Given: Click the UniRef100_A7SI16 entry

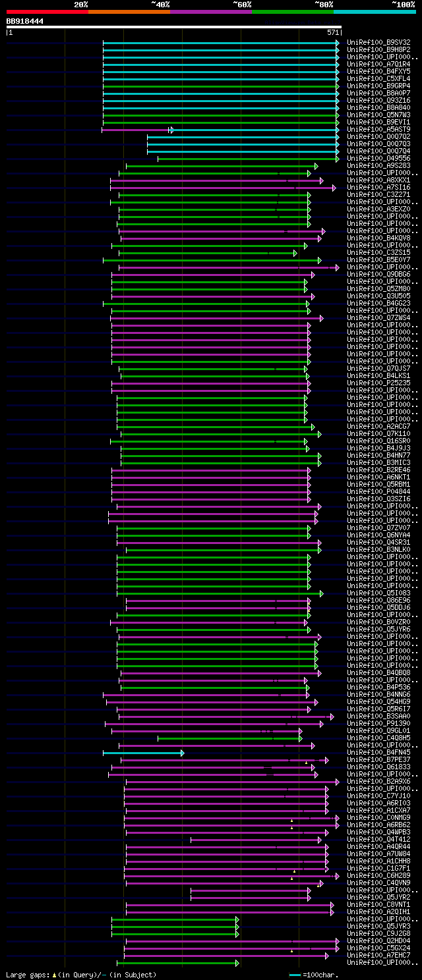Looking at the screenshot, I should tap(378, 187).
